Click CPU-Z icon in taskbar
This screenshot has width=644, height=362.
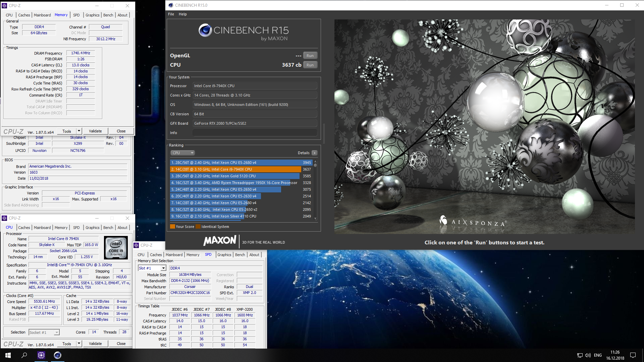41,355
